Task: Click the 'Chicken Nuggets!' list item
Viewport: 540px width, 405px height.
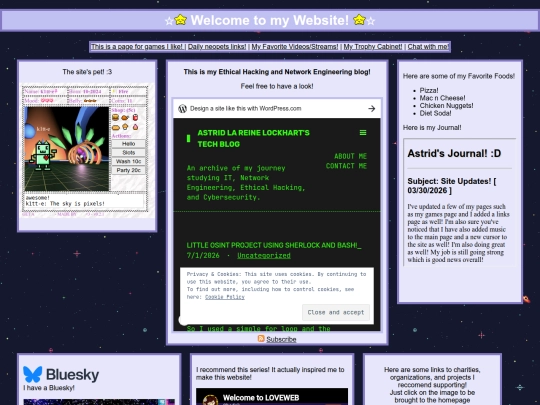Action: pyautogui.click(x=446, y=106)
